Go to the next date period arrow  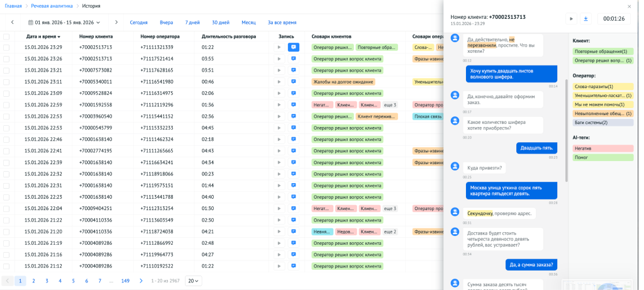tap(116, 23)
